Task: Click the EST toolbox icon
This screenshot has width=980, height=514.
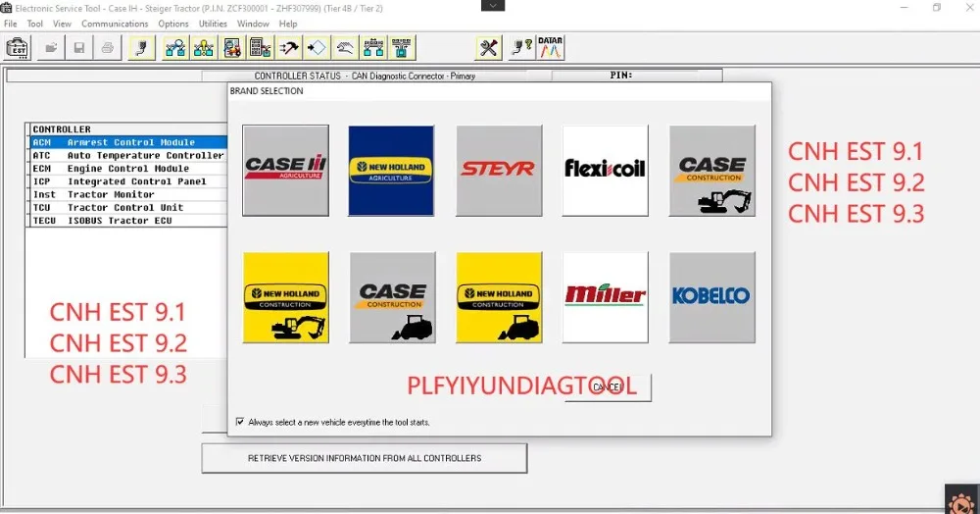Action: (17, 48)
